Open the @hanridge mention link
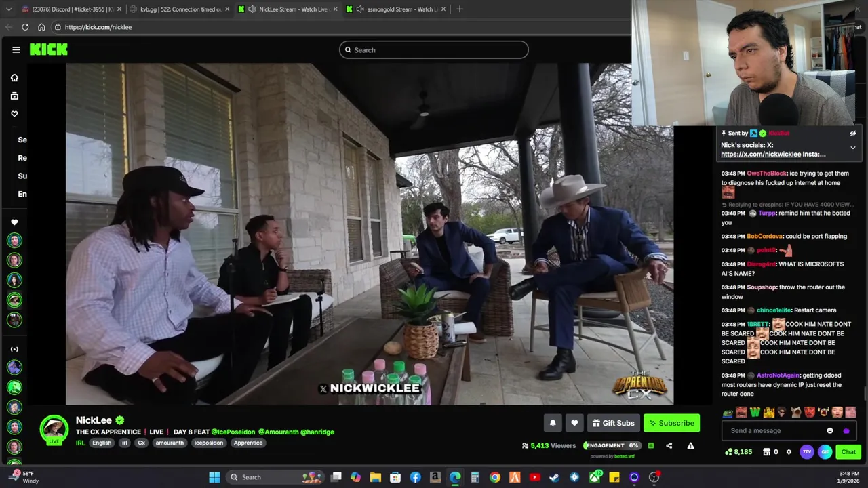Screen dimensions: 868x488 pos(317,432)
